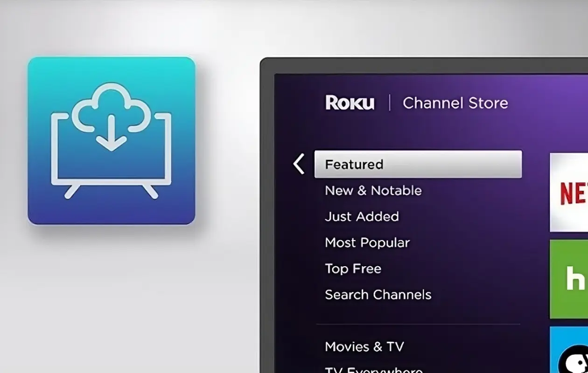Click the Roku logo
Image resolution: width=588 pixels, height=373 pixels.
(x=350, y=103)
